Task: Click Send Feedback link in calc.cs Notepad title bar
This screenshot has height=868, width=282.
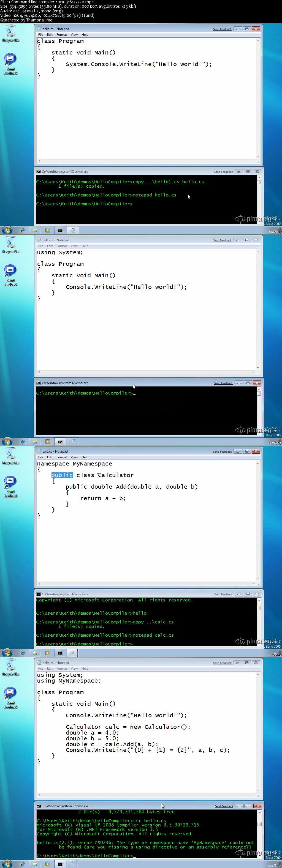Action: pyautogui.click(x=222, y=451)
